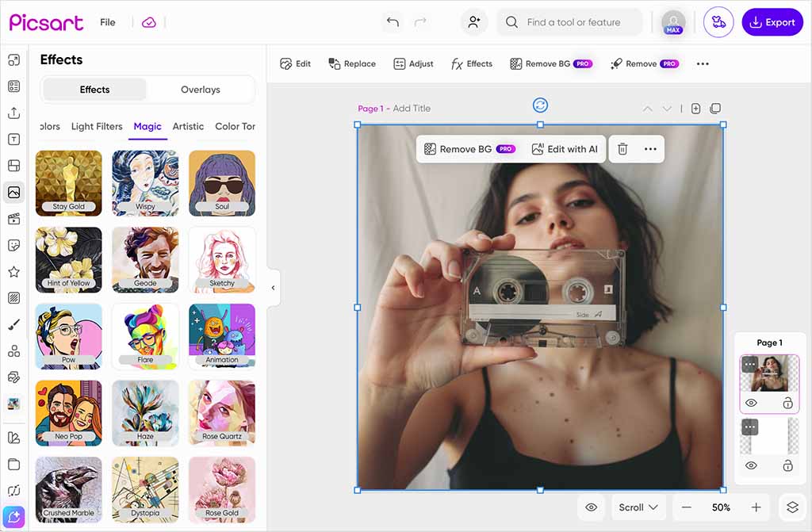
Task: Hide the second empty layer
Action: (751, 466)
